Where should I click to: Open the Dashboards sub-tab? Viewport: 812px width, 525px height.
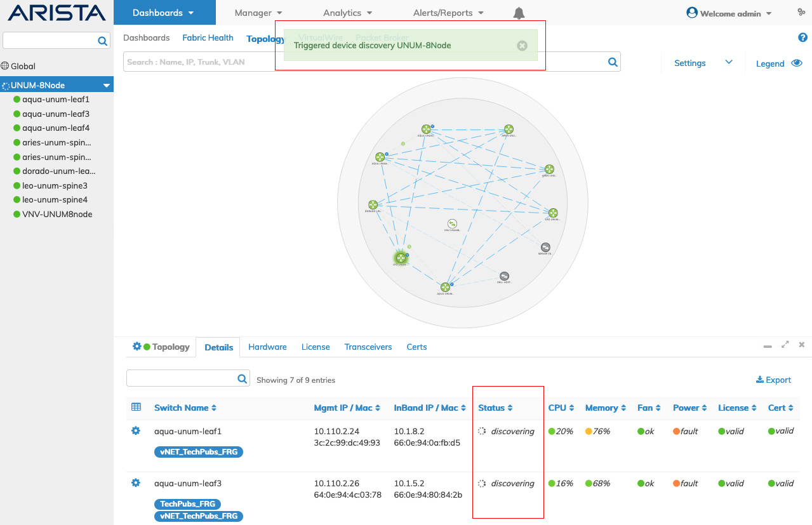point(147,38)
